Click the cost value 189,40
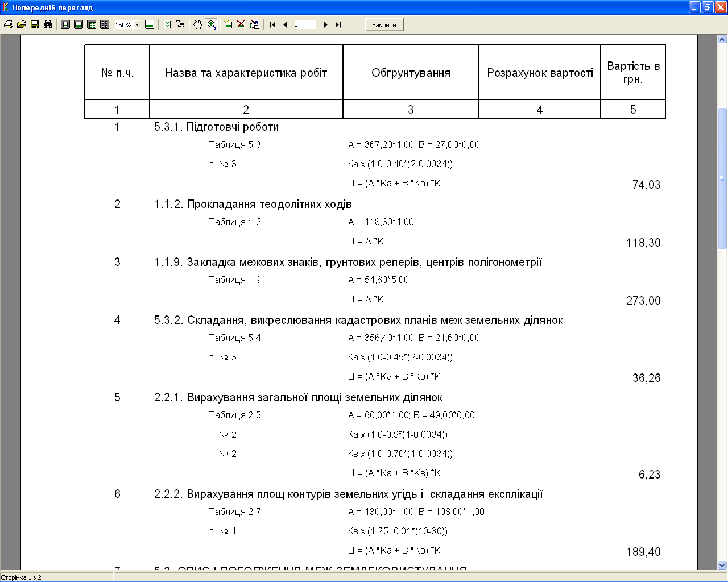This screenshot has height=582, width=728. click(x=644, y=552)
